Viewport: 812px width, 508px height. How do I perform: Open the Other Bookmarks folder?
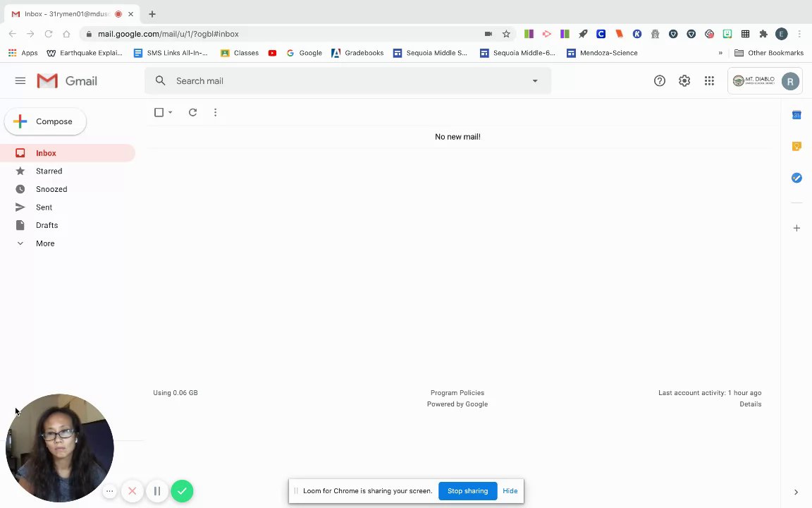[769, 53]
